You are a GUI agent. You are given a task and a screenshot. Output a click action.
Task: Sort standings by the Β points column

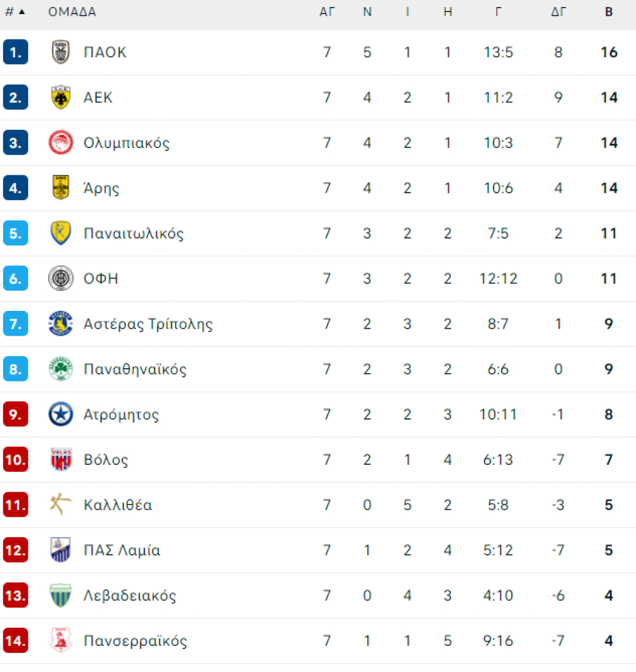pyautogui.click(x=609, y=12)
